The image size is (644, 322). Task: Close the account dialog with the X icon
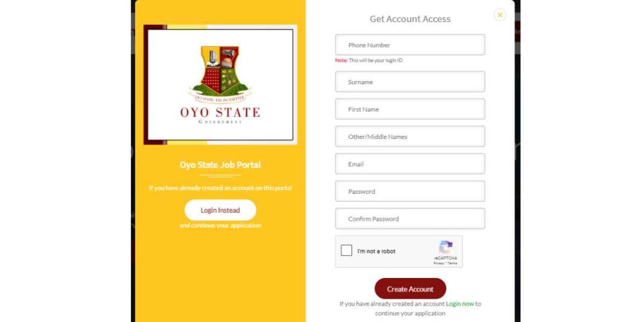[x=500, y=15]
